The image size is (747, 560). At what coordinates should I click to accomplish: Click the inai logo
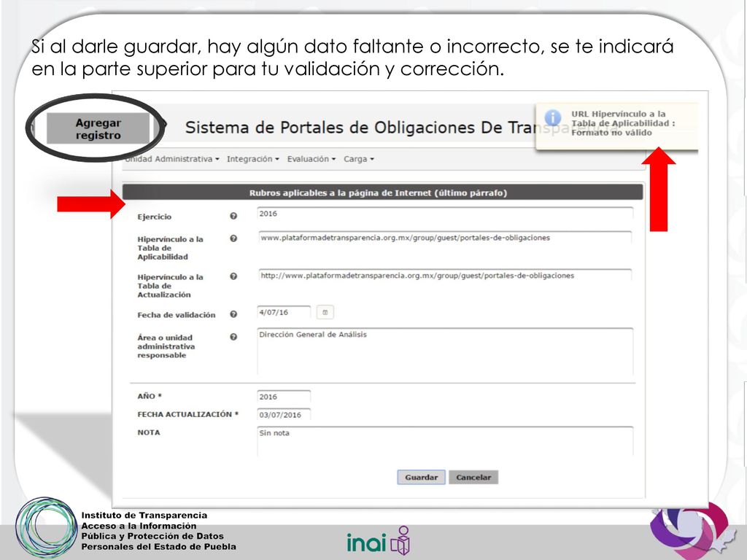(x=379, y=542)
